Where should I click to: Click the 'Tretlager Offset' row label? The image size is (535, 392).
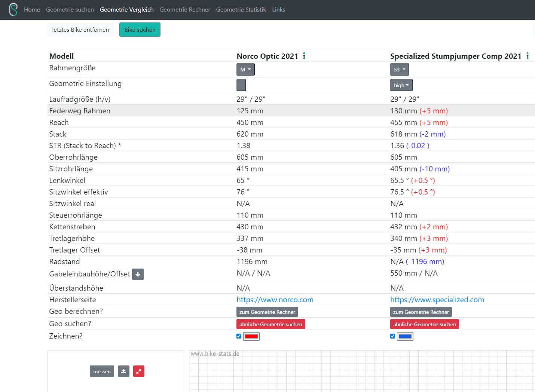click(74, 250)
